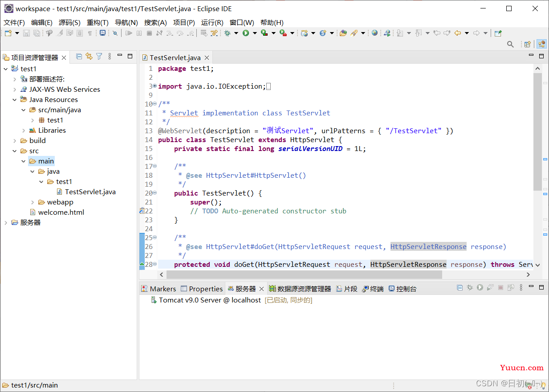Expand folded imports on line 3
Screen dimensions: 549x392
pyautogui.click(x=155, y=86)
